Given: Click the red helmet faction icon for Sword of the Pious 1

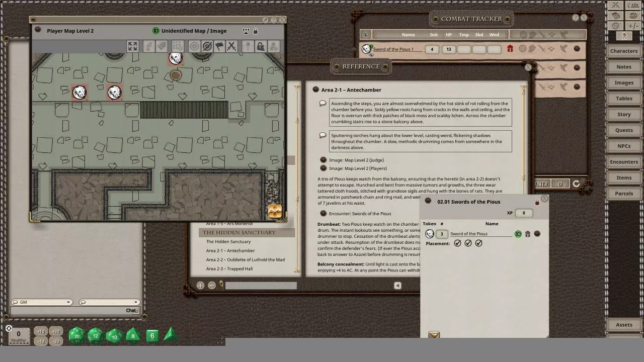Looking at the screenshot, I should (x=510, y=49).
